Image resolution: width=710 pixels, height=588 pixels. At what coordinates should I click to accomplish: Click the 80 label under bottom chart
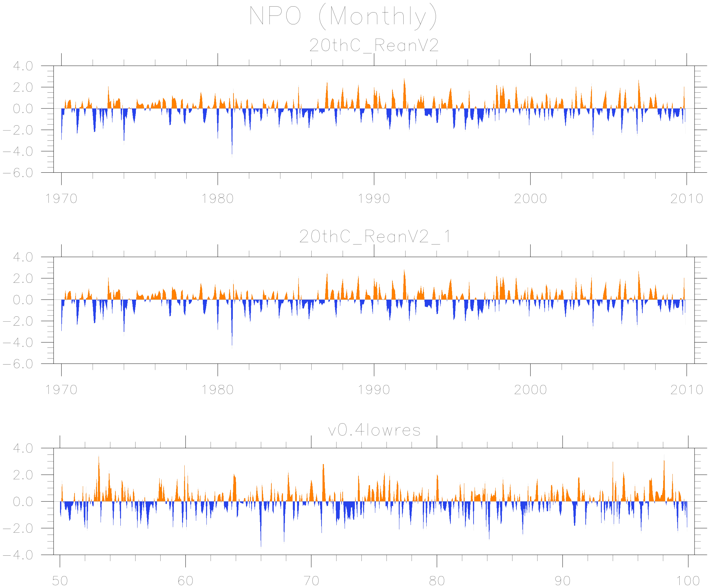pos(437,581)
